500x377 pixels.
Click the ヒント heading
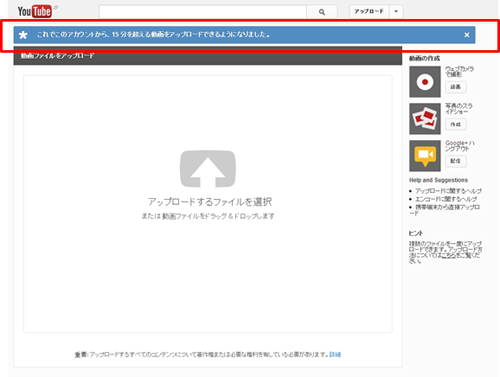[x=416, y=233]
